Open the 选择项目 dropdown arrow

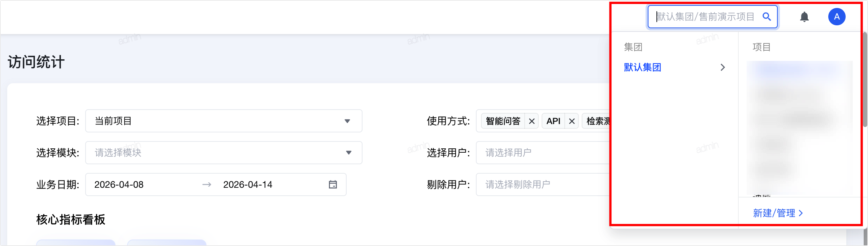(347, 121)
